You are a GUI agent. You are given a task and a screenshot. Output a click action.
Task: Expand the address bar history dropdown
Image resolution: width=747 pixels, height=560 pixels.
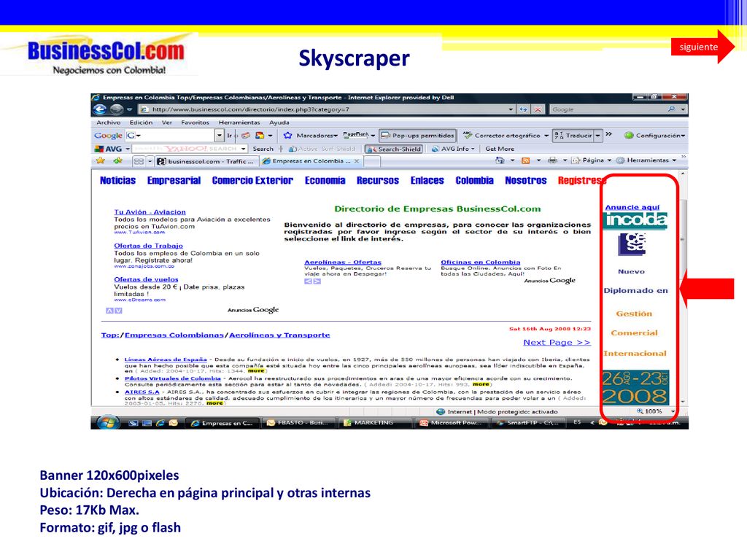point(511,109)
